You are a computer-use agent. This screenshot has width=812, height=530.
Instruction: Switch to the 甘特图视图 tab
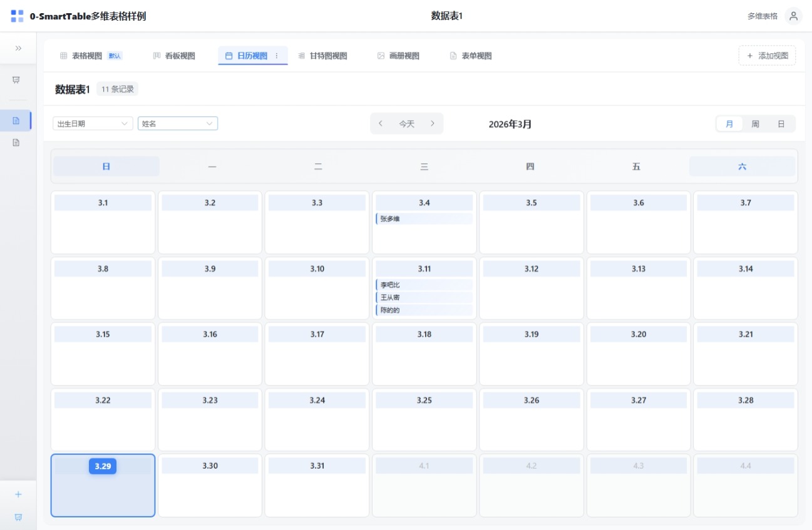322,56
